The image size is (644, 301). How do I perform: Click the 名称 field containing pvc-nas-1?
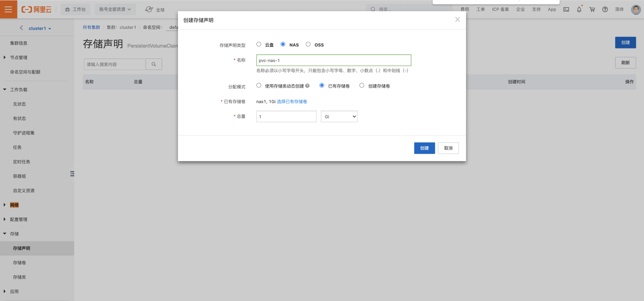(x=334, y=61)
